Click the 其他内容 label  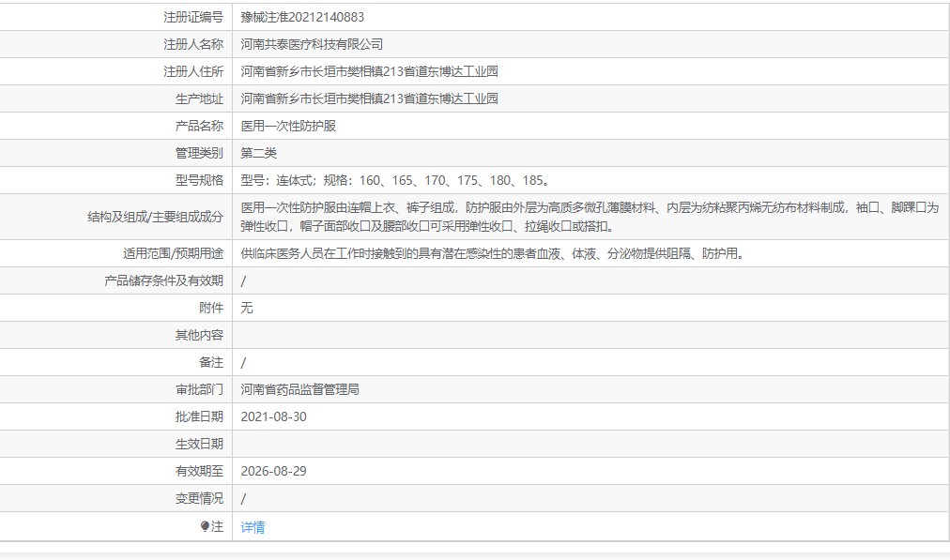(199, 336)
